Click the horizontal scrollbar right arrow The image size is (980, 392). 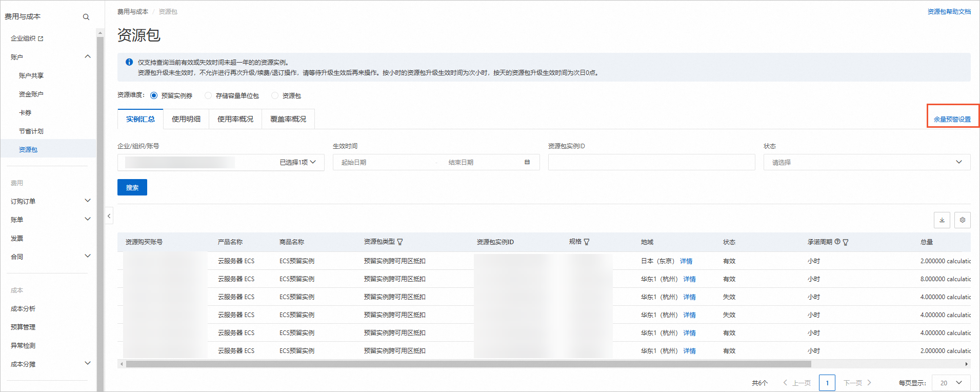click(967, 364)
